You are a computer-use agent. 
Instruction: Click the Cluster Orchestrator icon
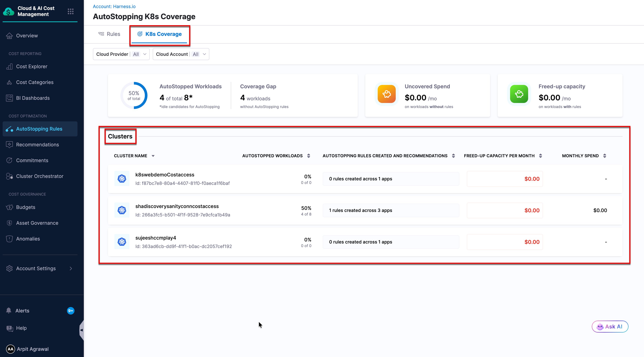[9, 176]
